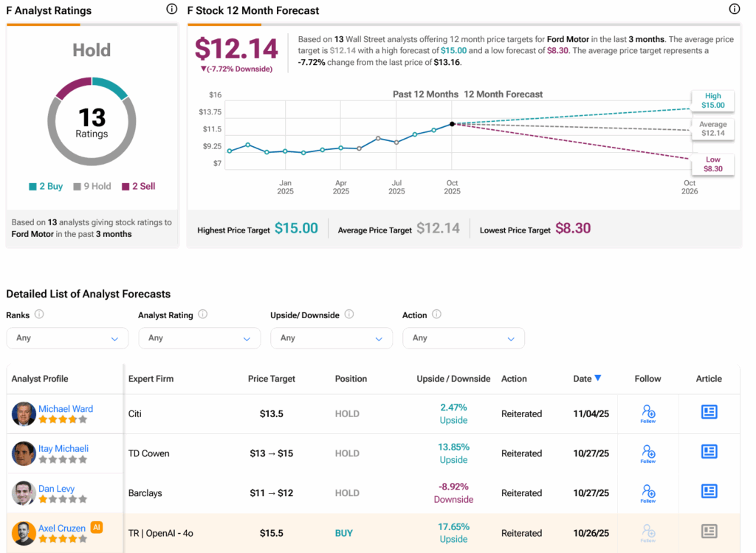Image resolution: width=756 pixels, height=553 pixels.
Task: Click the Price Target column header
Action: pyautogui.click(x=271, y=379)
